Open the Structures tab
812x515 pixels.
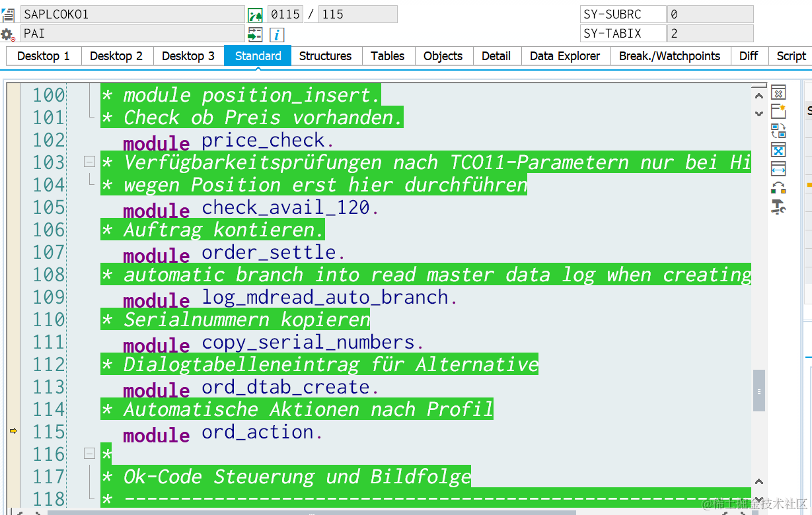coord(326,56)
